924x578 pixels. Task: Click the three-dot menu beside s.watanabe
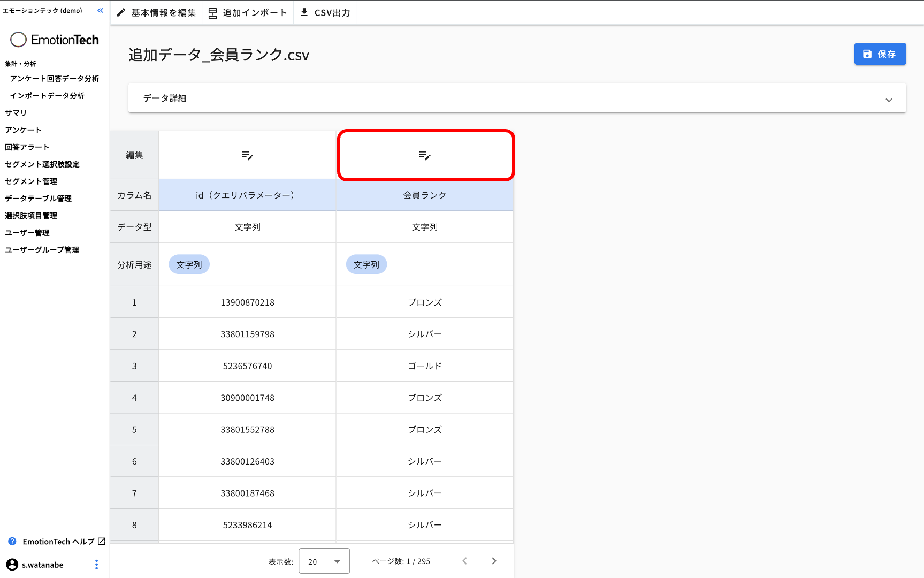click(96, 565)
